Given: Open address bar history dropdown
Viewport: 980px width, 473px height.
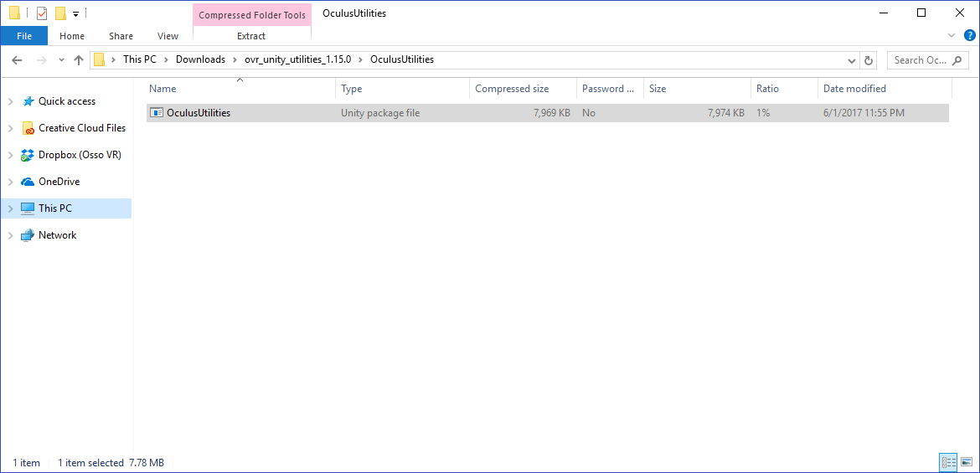Looking at the screenshot, I should pos(851,60).
